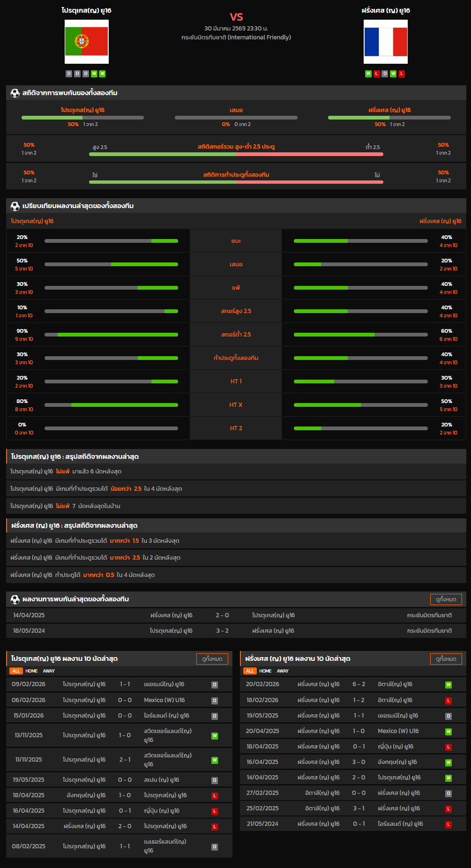471x868 pixels.
Task: Open view-all button for Portugal last 10 matches
Action: [x=212, y=659]
